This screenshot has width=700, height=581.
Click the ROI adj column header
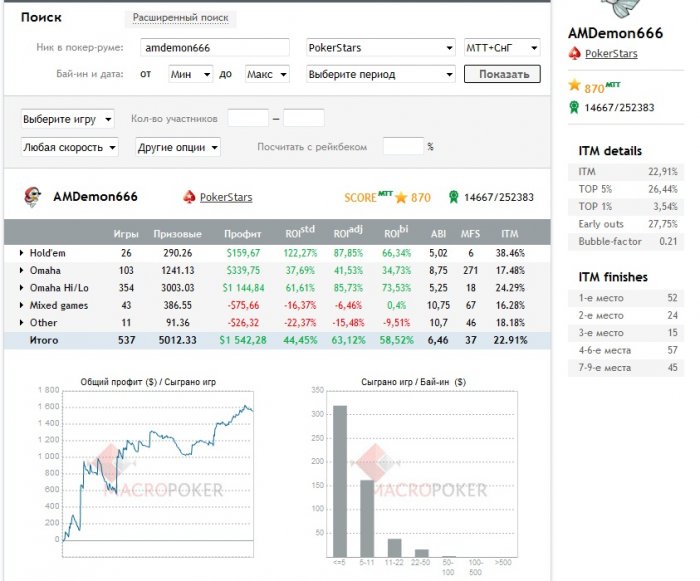coord(348,232)
